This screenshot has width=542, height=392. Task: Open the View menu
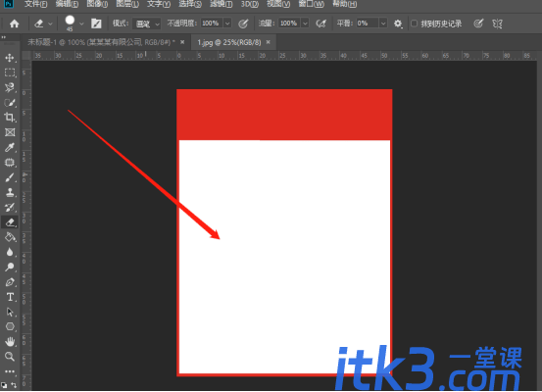[278, 4]
